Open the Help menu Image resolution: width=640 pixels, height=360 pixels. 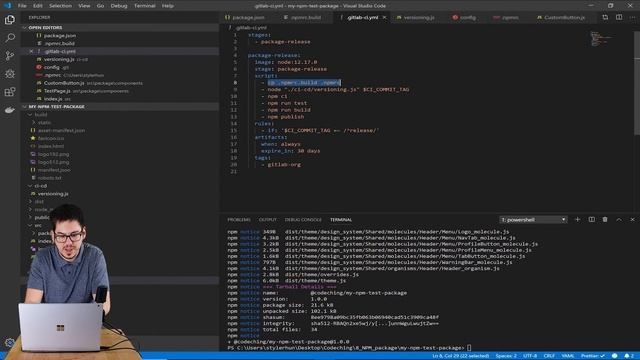click(167, 6)
